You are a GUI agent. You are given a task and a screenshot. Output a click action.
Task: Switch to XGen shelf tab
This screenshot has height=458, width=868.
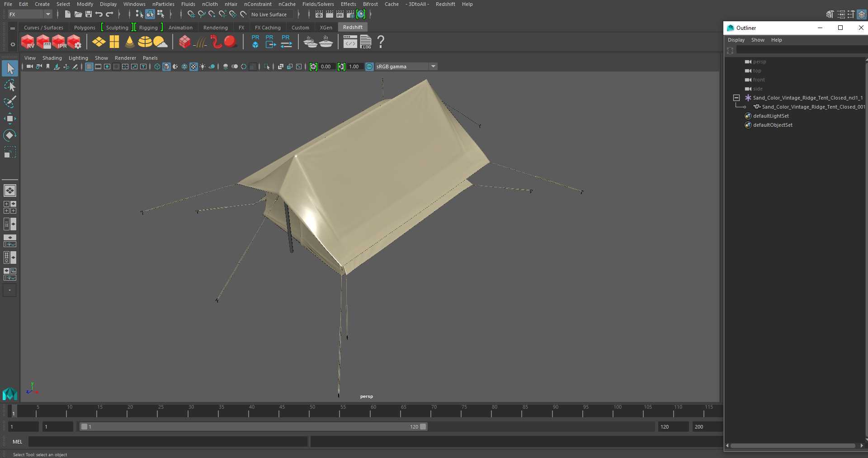point(326,28)
